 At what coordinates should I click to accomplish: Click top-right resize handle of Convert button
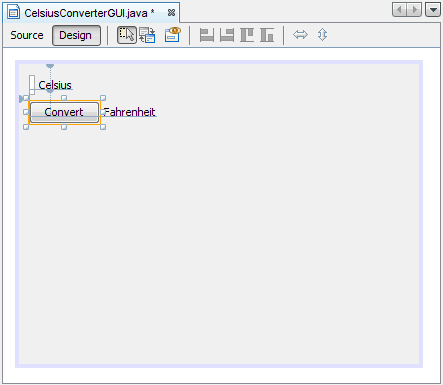103,98
